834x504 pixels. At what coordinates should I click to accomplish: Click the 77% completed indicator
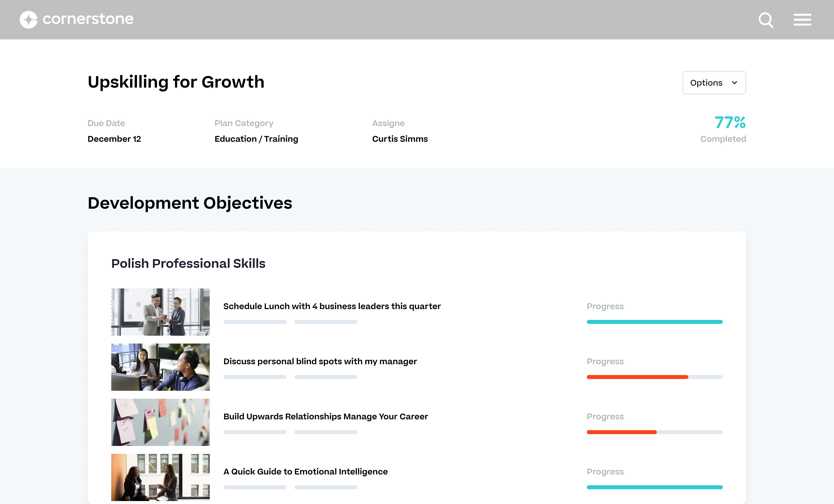pos(729,123)
